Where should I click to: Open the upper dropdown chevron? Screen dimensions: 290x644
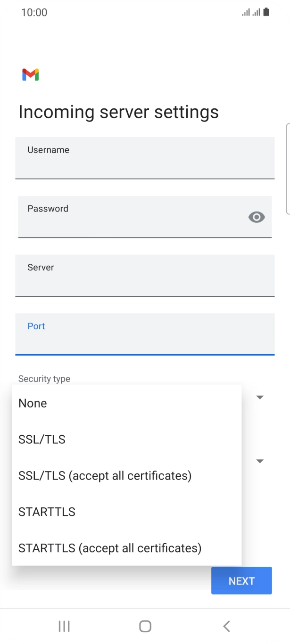tap(260, 397)
